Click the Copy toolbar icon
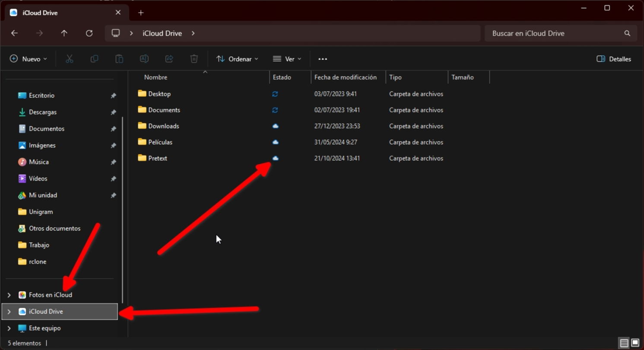This screenshot has width=644, height=350. (94, 59)
